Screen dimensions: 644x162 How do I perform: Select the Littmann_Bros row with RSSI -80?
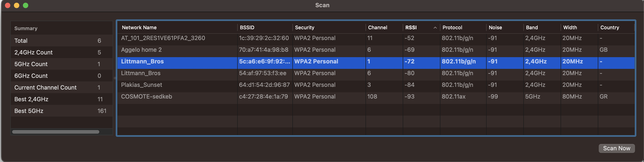coord(141,73)
